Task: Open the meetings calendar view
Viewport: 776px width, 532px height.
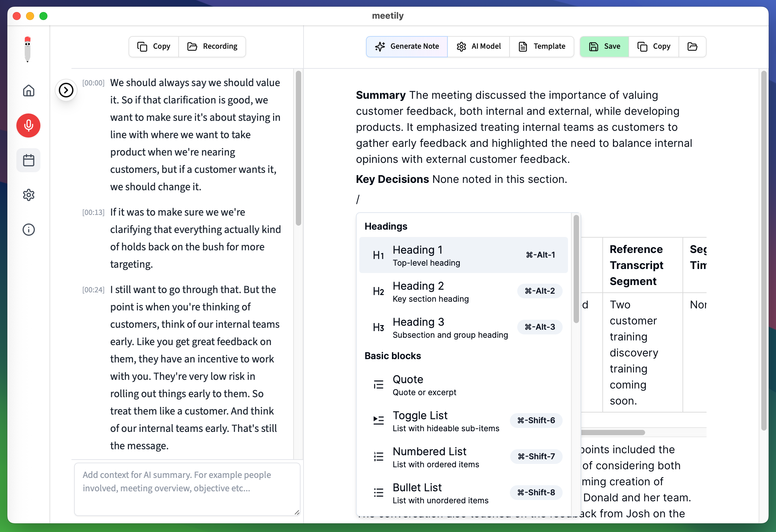Action: 28,160
